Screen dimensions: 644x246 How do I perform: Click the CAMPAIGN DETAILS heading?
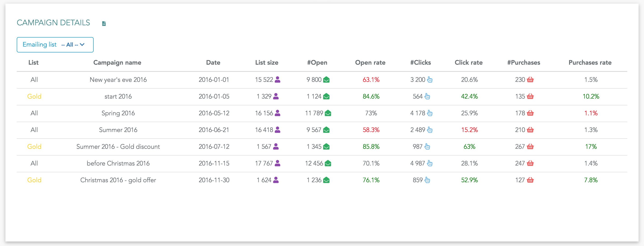click(53, 23)
